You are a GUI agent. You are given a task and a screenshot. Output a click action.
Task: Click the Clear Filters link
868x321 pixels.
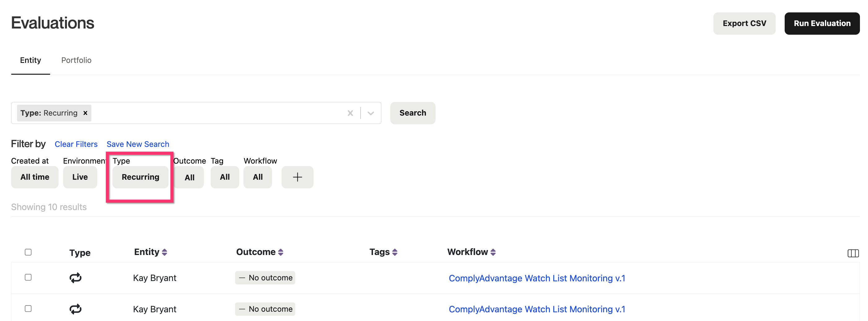pyautogui.click(x=76, y=144)
